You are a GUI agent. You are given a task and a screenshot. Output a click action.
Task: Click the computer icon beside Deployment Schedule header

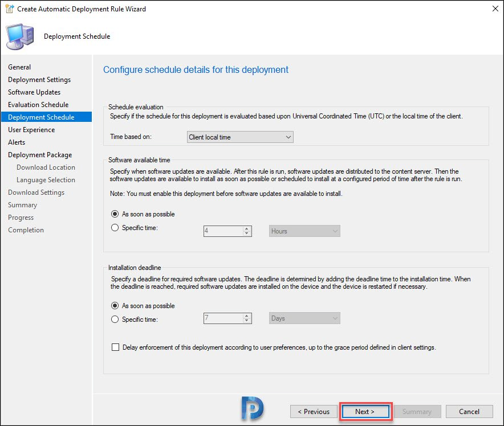click(20, 36)
